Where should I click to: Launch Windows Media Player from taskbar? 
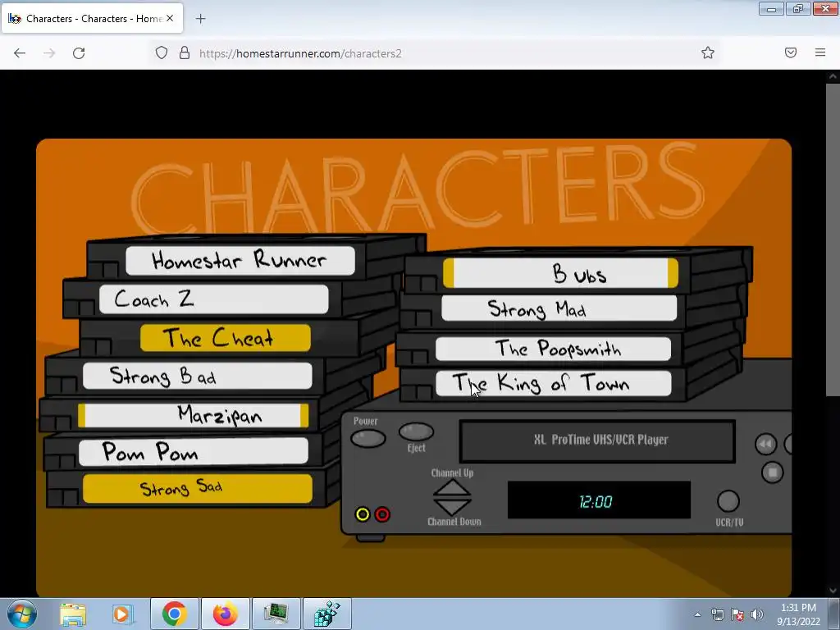[x=123, y=614]
